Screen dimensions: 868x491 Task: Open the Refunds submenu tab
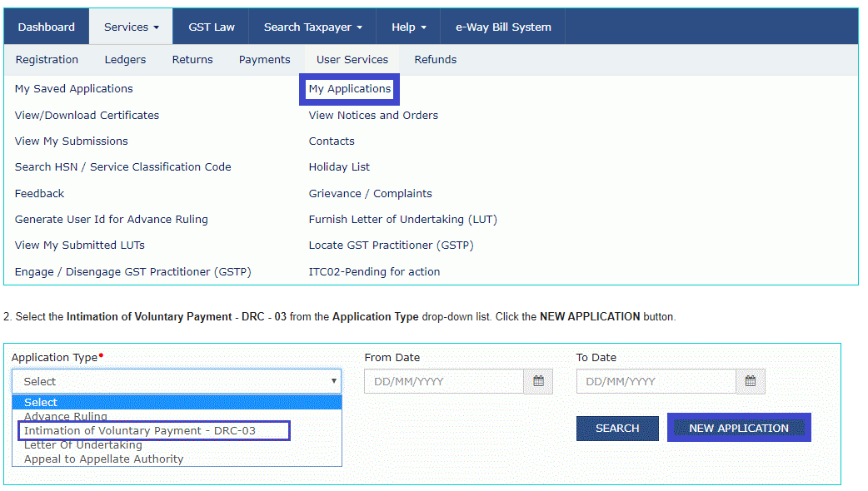click(x=435, y=60)
